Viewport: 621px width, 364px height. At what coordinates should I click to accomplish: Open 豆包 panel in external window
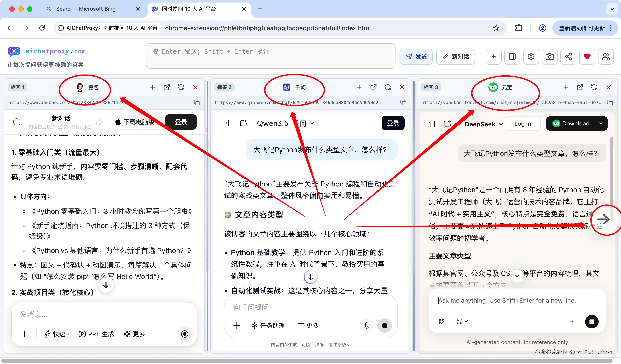[x=167, y=87]
